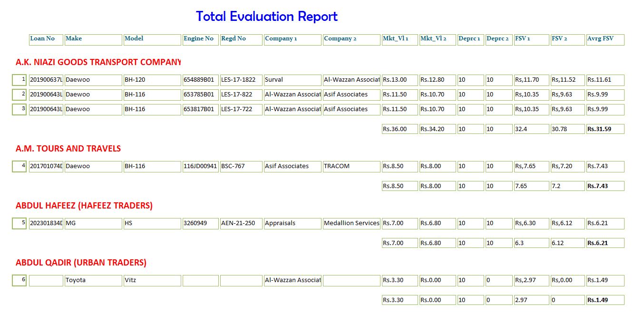This screenshot has height=313, width=644.
Task: Click the Total Evaluation Report title
Action: coord(266,17)
